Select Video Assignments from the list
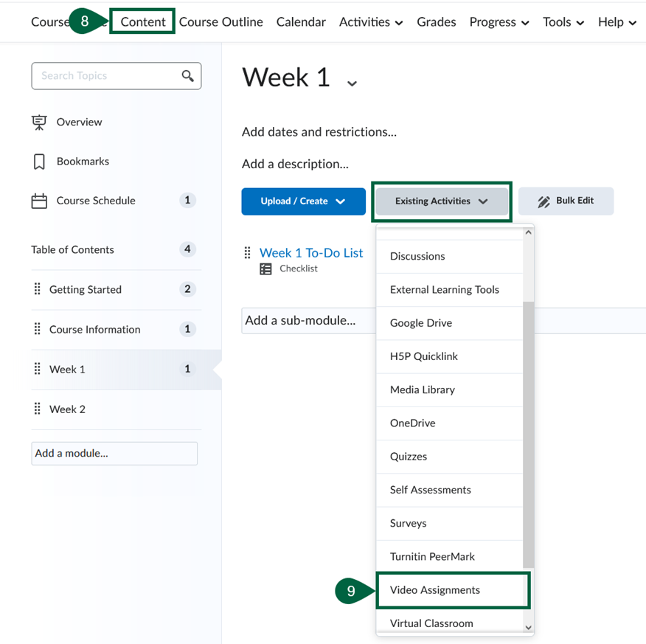This screenshot has width=646, height=644. tap(435, 590)
